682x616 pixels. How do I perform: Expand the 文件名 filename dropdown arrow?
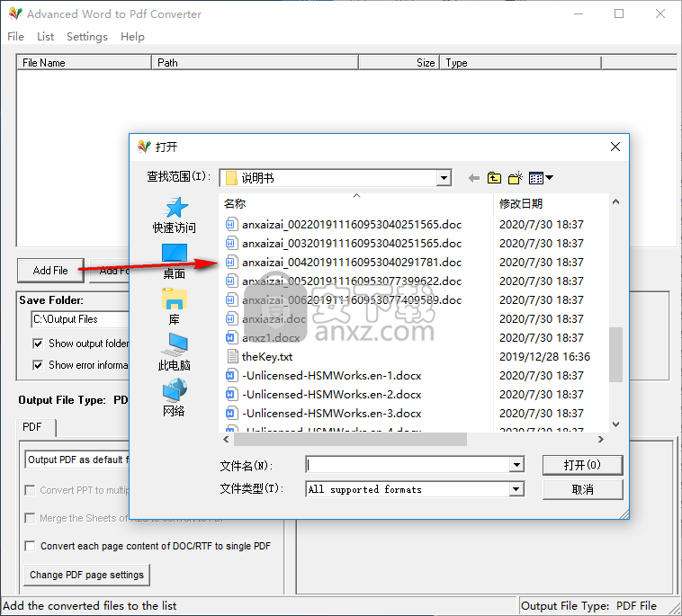(516, 465)
